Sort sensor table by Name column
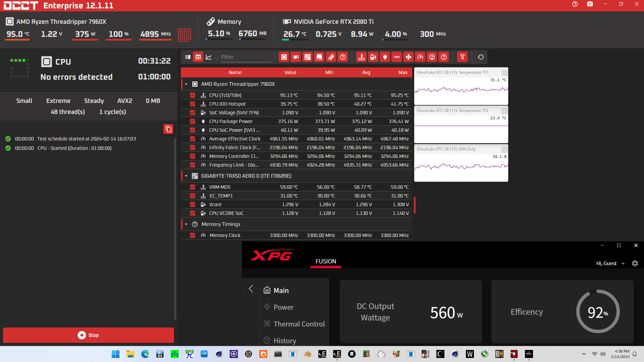Image resolution: width=644 pixels, height=362 pixels. coord(235,72)
